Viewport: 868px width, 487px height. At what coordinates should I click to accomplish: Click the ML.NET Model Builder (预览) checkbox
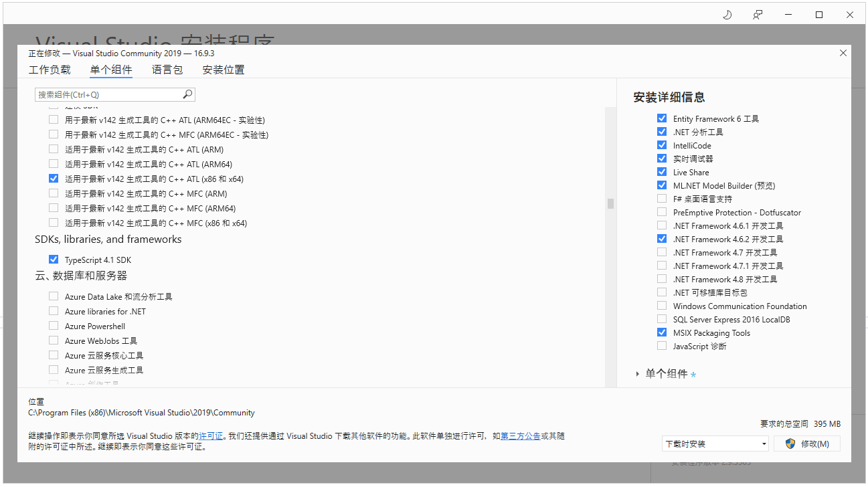pos(662,185)
